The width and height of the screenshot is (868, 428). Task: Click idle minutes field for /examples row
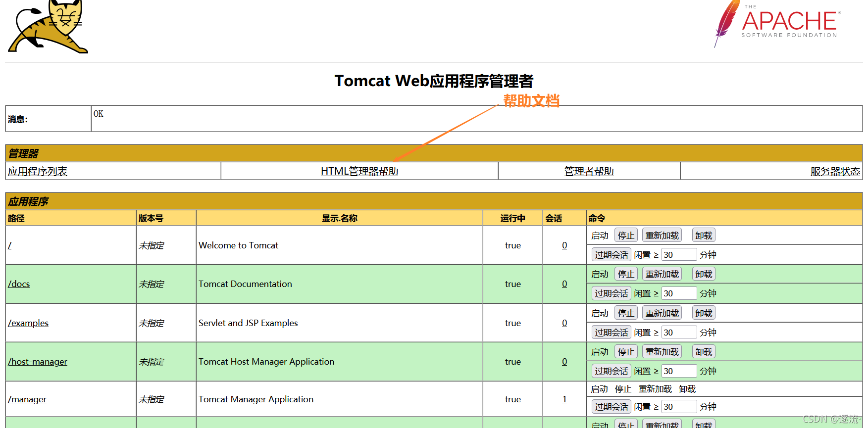(679, 333)
